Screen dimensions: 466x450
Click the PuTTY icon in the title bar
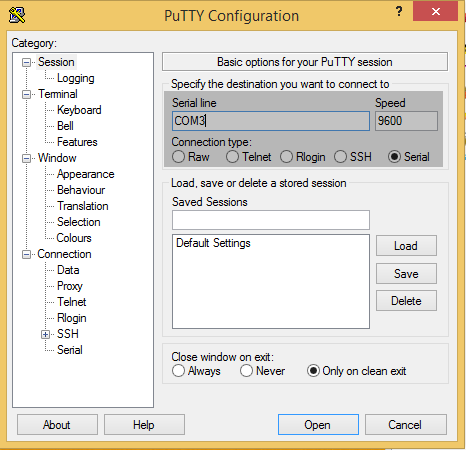tap(17, 15)
